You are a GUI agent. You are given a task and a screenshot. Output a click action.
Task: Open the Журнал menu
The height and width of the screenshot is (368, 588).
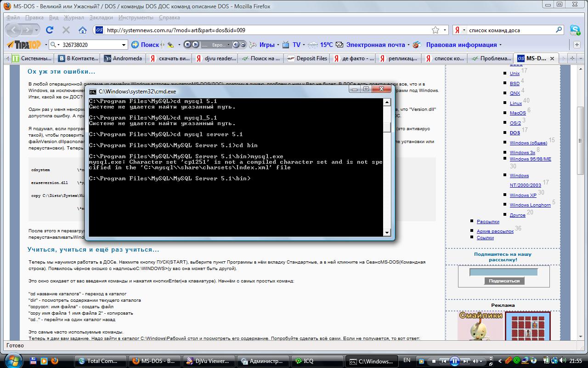coord(73,17)
